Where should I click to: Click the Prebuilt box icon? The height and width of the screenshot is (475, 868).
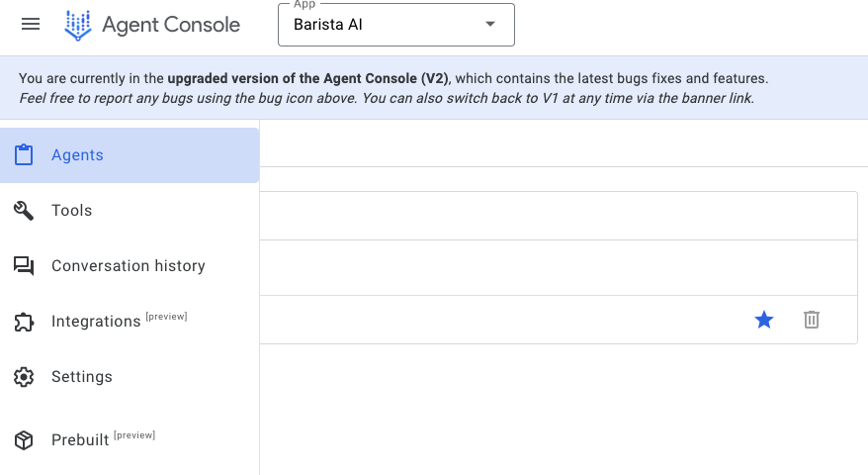click(24, 440)
